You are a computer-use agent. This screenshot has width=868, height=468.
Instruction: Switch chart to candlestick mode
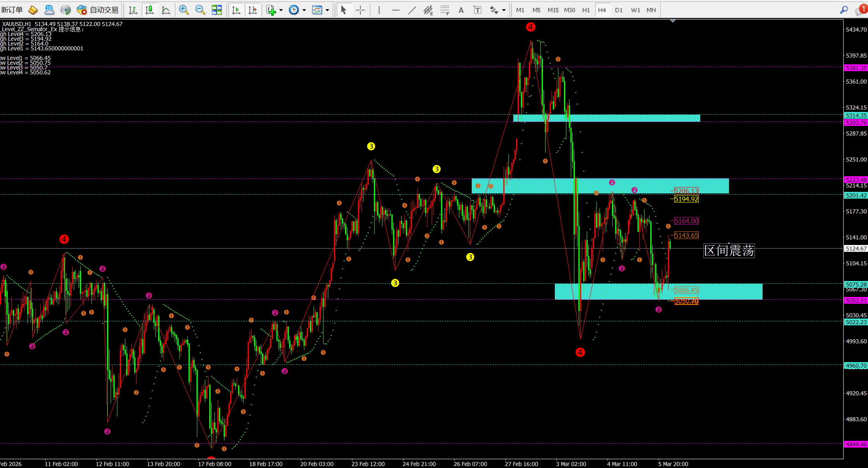(x=149, y=10)
